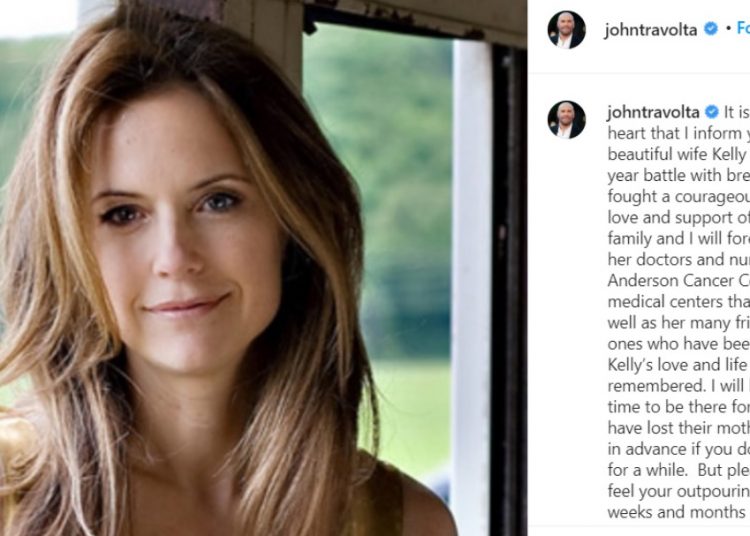Click caption line starting 'heart that I inform'

(679, 133)
